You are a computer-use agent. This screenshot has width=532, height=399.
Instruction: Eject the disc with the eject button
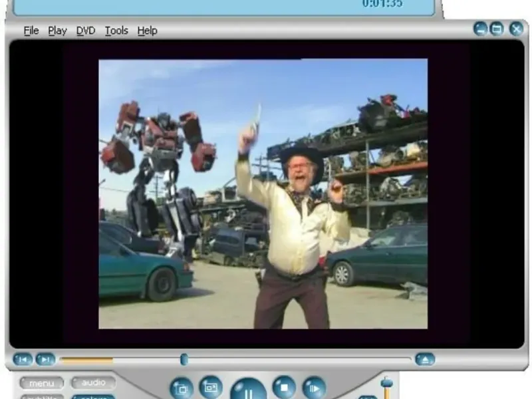tap(425, 359)
